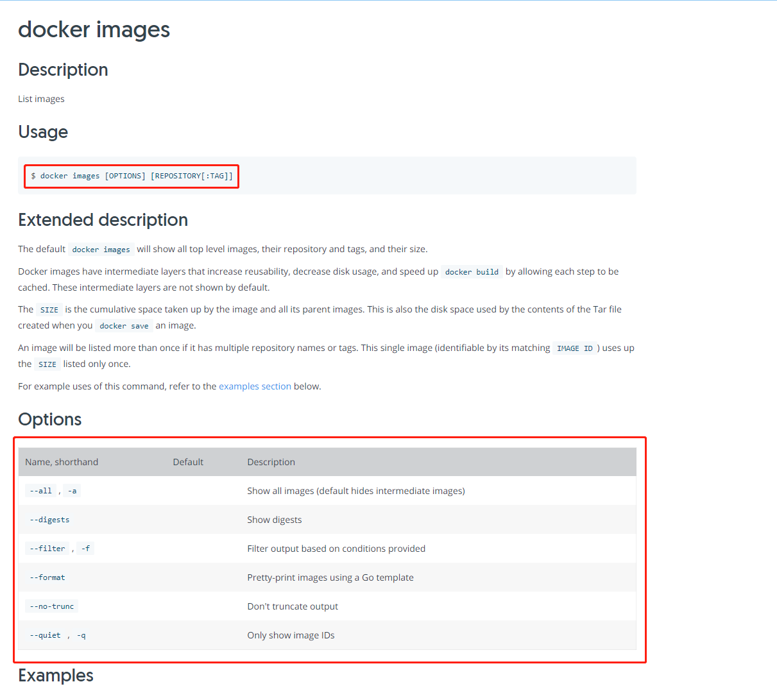
Task: Open the examples section link
Action: point(255,386)
